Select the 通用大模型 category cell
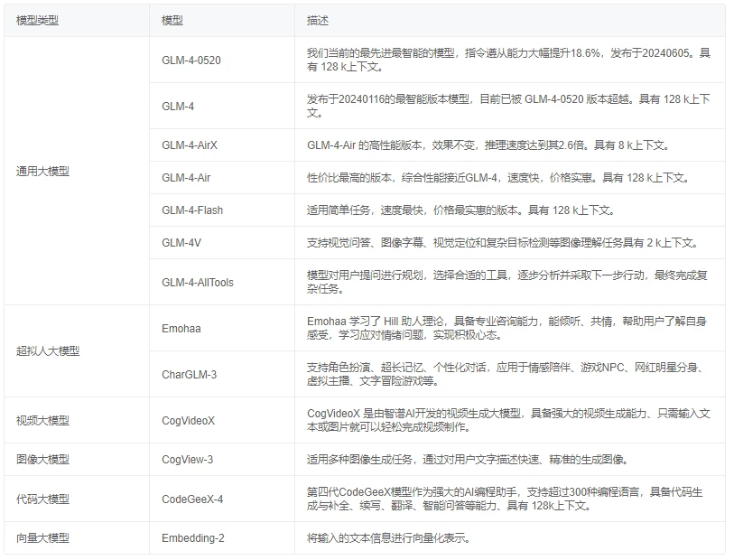Screen dimensions: 734x560 click(x=77, y=172)
